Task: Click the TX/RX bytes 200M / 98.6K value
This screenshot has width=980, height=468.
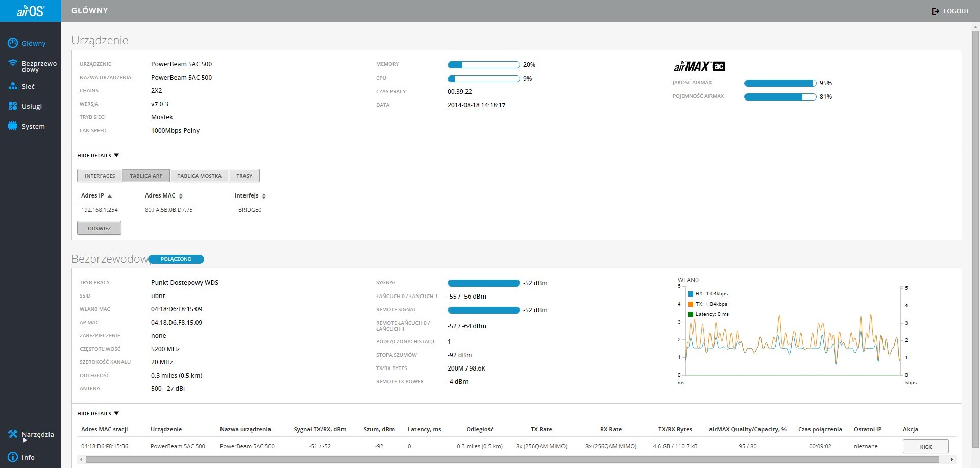Action: 467,368
